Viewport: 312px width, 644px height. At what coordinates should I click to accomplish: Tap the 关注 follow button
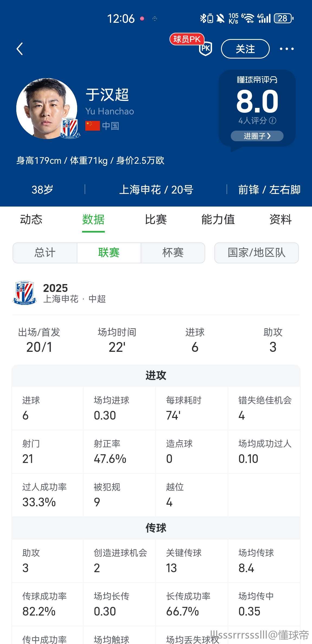(245, 49)
